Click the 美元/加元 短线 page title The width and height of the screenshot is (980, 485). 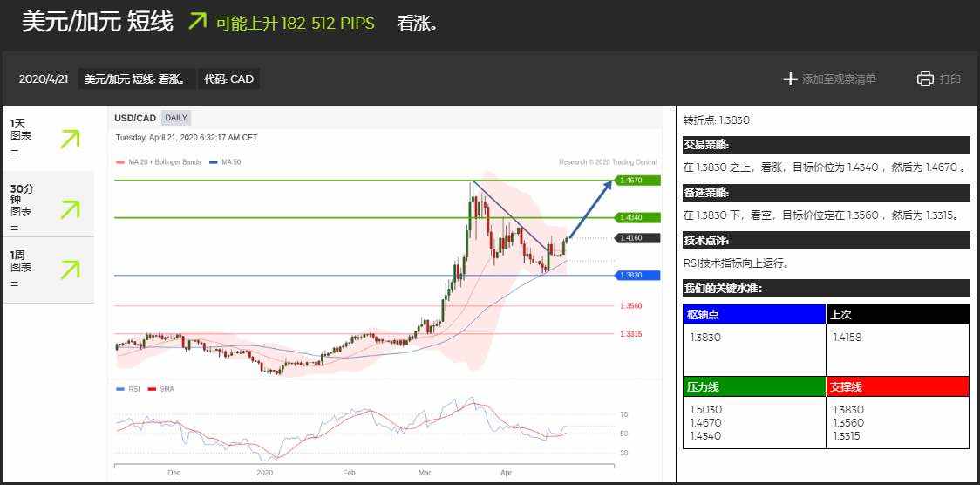pos(98,22)
